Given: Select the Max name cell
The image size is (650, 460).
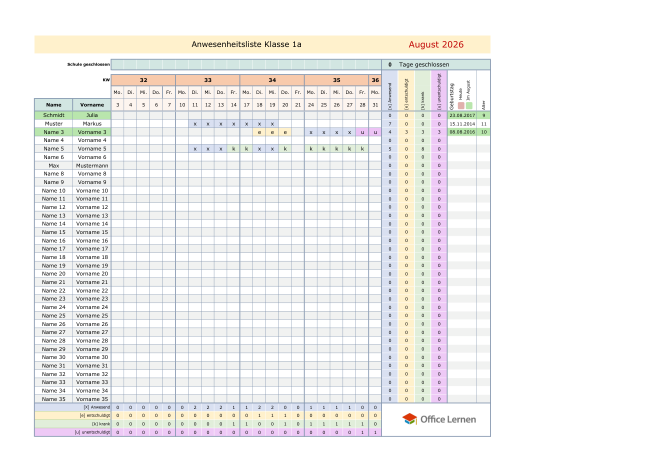Looking at the screenshot, I should pyautogui.click(x=53, y=165).
